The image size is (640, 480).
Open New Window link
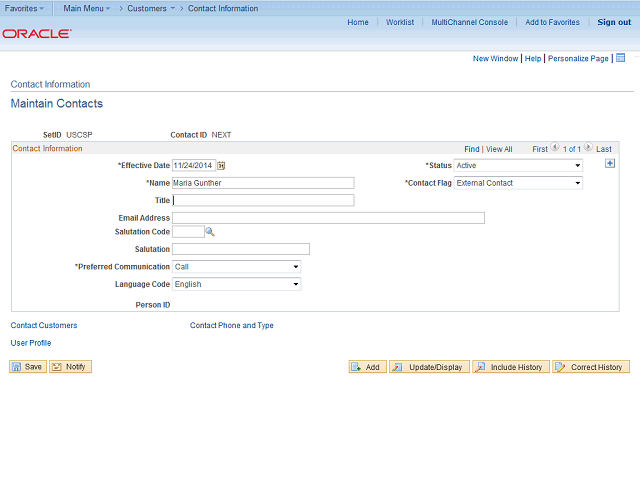point(495,58)
